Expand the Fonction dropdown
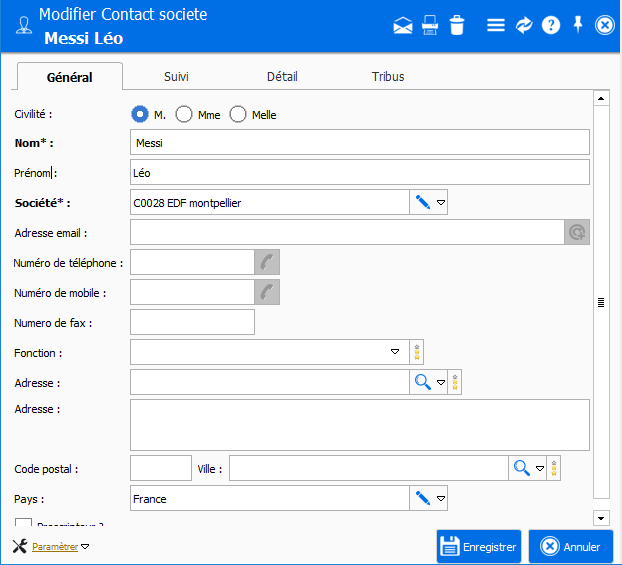 pos(395,352)
